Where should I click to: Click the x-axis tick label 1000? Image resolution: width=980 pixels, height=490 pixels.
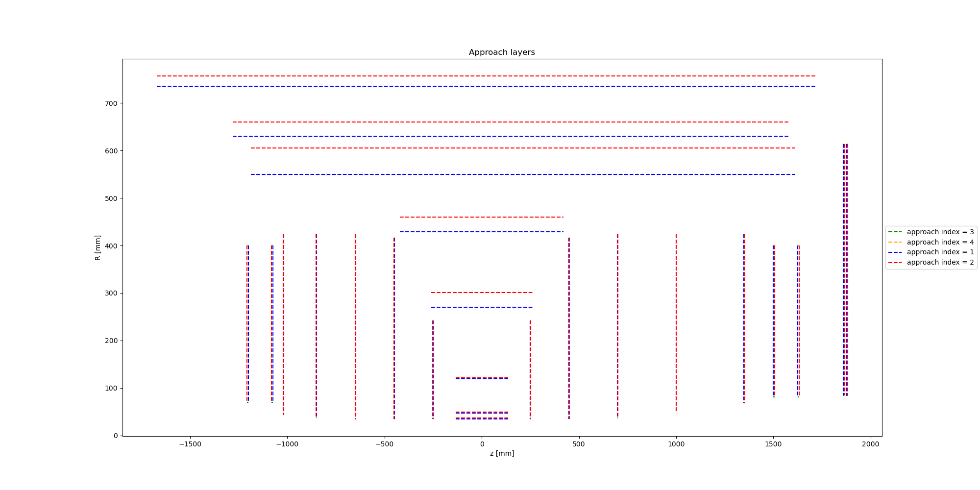tap(676, 444)
